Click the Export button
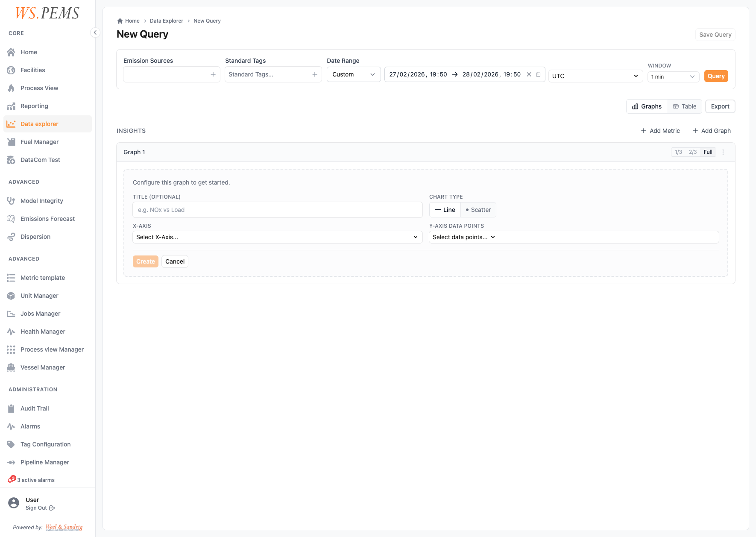Screen dimensions: 756x537 pyautogui.click(x=720, y=106)
